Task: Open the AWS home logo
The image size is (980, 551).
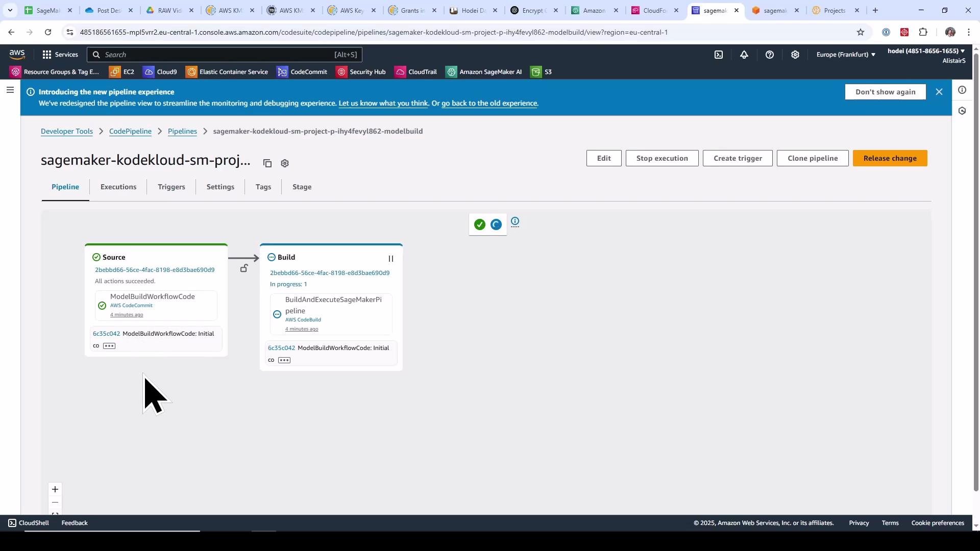Action: [17, 55]
